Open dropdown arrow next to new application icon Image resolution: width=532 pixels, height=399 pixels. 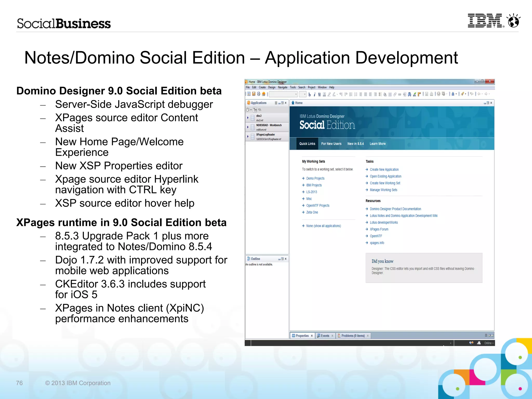[251, 110]
